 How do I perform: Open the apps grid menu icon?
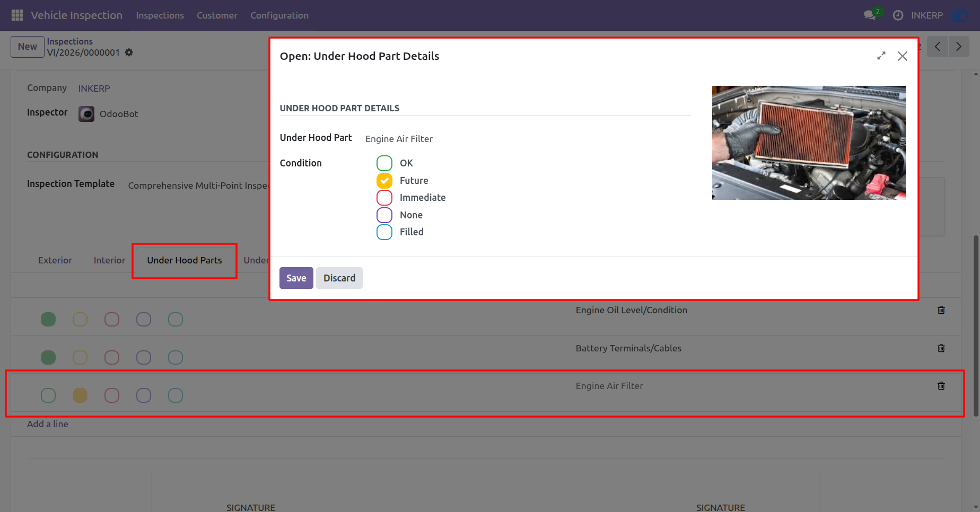pos(17,15)
